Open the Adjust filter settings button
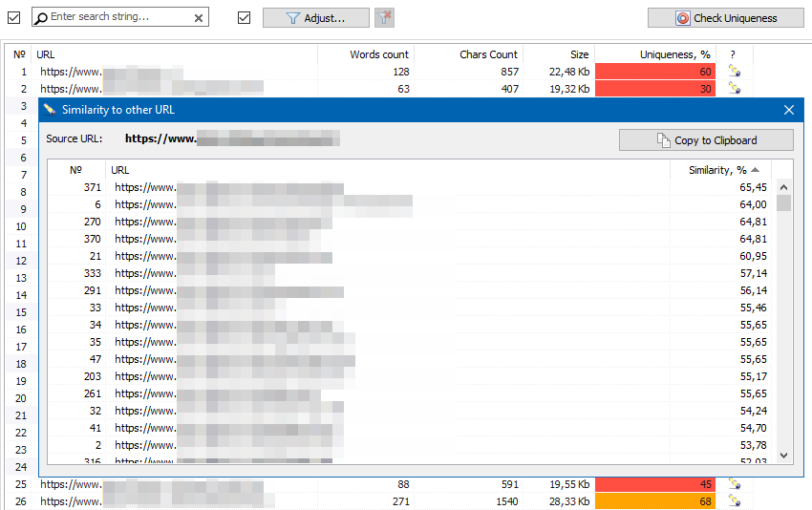812x510 pixels. (x=315, y=17)
